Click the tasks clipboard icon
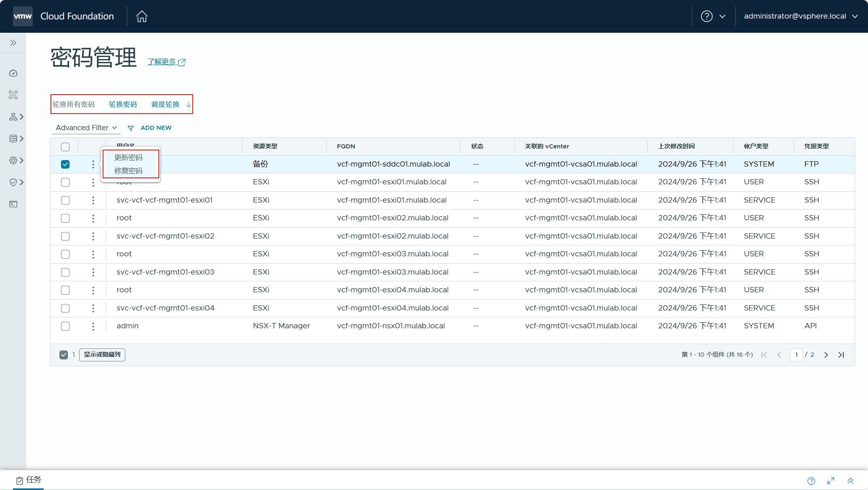The image size is (868, 490). pyautogui.click(x=19, y=480)
